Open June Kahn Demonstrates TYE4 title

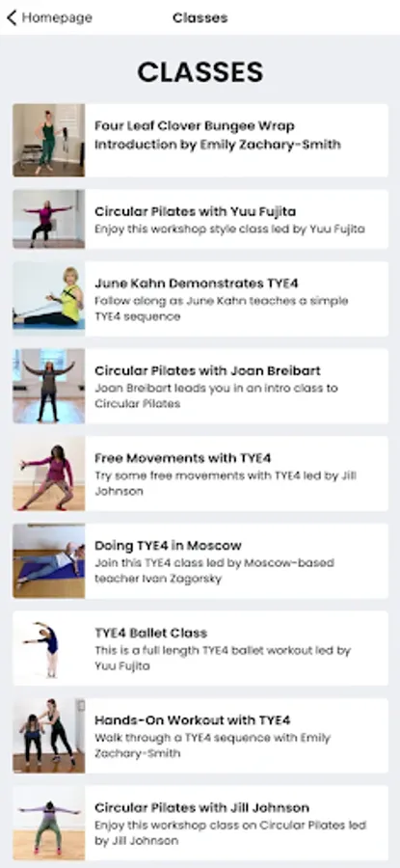(197, 284)
